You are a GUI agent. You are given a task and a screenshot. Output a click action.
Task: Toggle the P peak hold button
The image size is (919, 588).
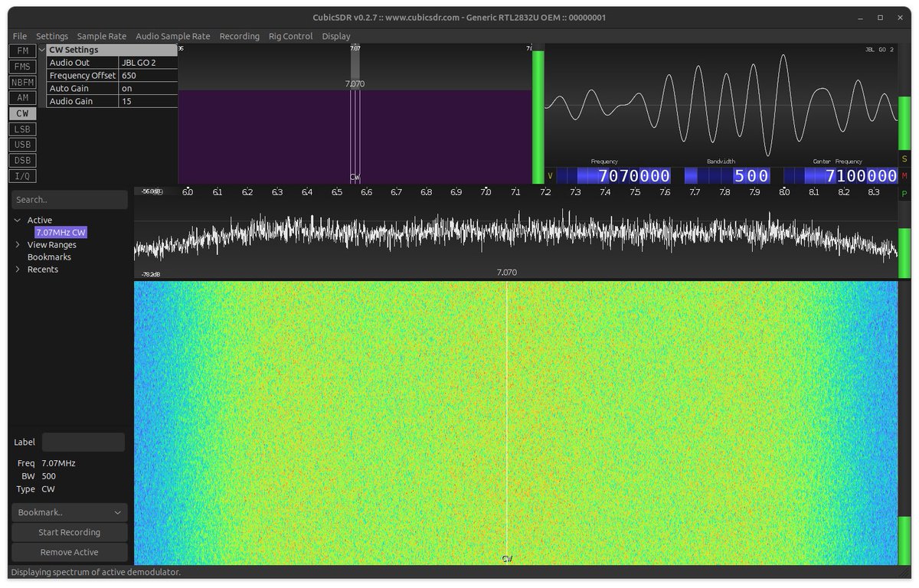coord(904,194)
